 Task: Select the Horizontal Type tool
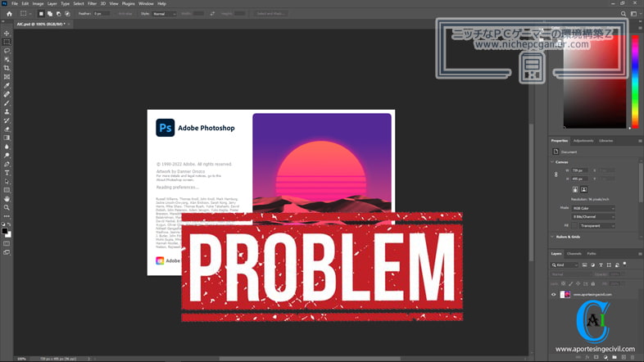[x=7, y=173]
